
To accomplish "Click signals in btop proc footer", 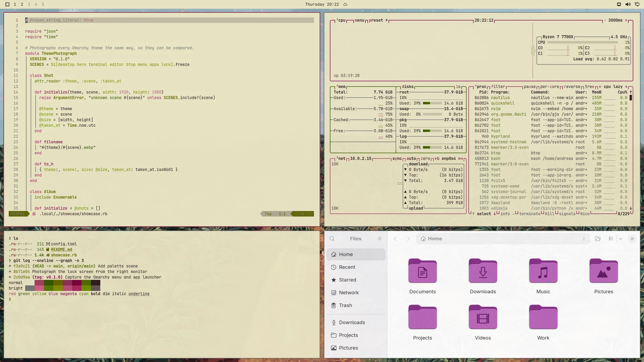I will pyautogui.click(x=567, y=214).
